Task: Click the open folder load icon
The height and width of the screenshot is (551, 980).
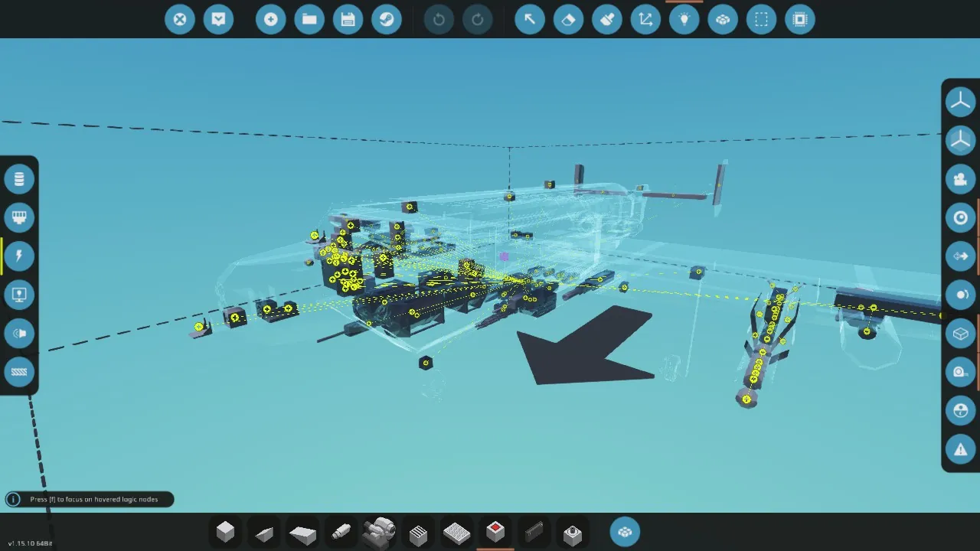Action: (x=309, y=19)
